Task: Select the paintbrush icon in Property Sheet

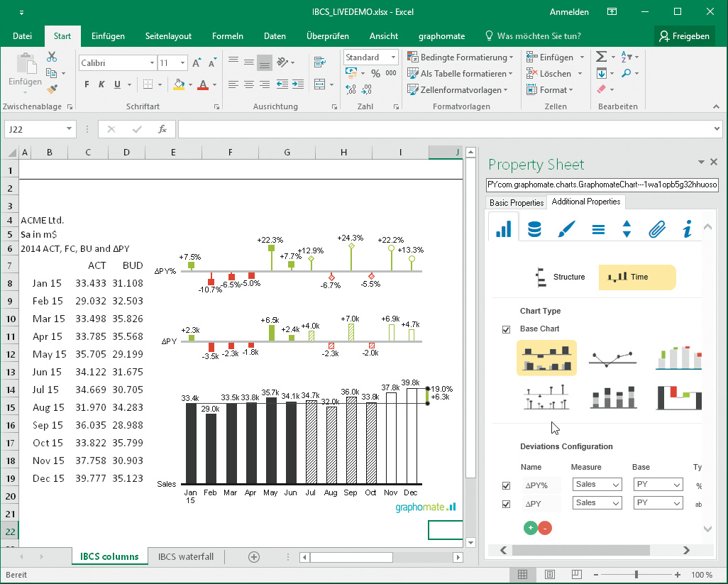Action: tap(566, 229)
